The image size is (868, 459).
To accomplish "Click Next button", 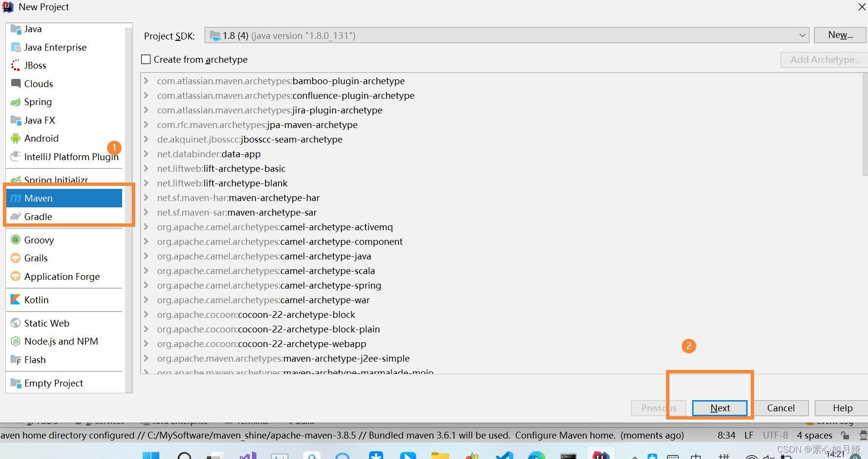I will (720, 408).
